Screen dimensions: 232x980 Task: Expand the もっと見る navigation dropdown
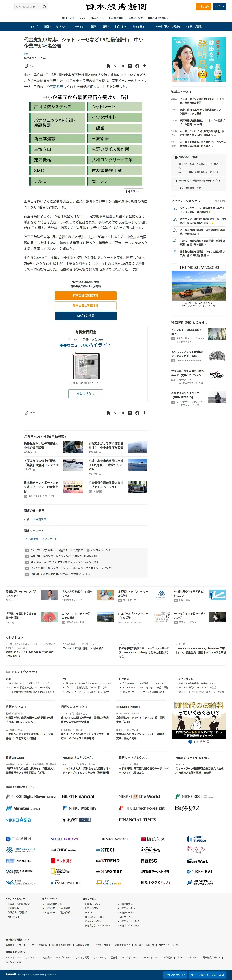139,27
